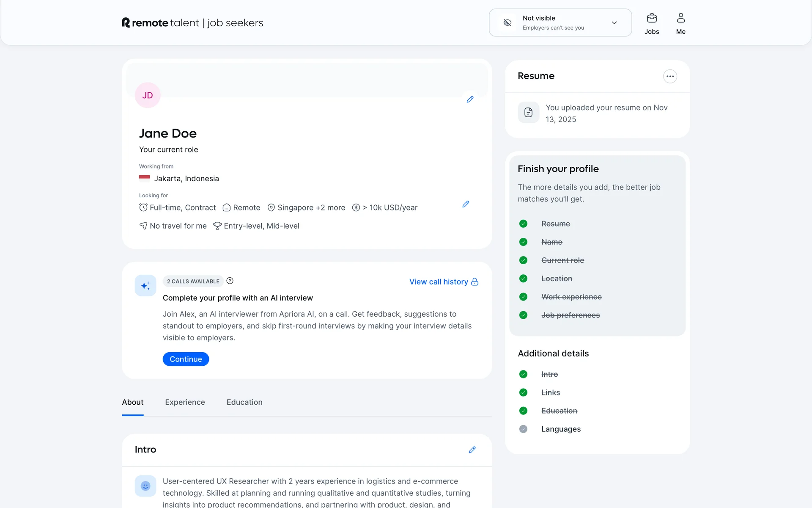Open the Jobs briefcase icon
This screenshot has width=812, height=508.
(x=652, y=18)
